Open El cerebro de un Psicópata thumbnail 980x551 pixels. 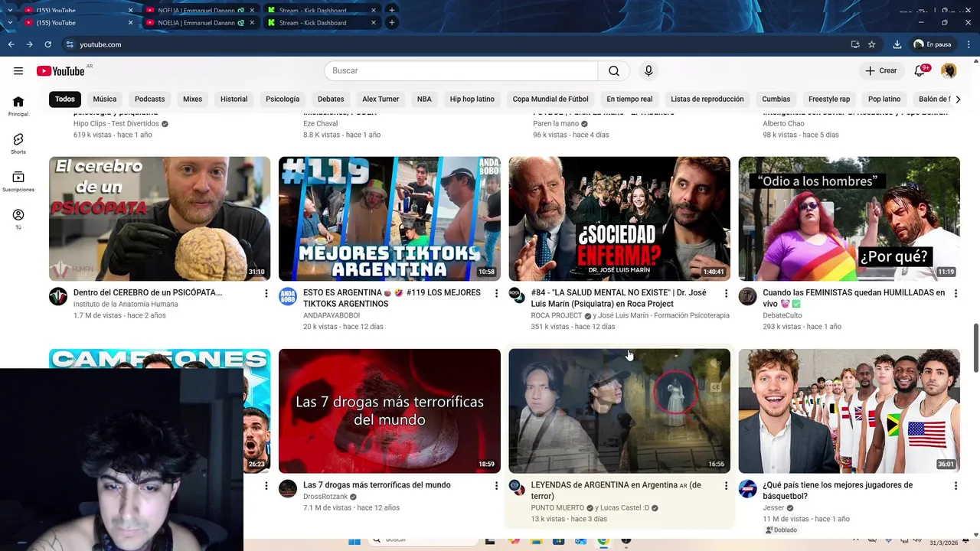pos(159,219)
